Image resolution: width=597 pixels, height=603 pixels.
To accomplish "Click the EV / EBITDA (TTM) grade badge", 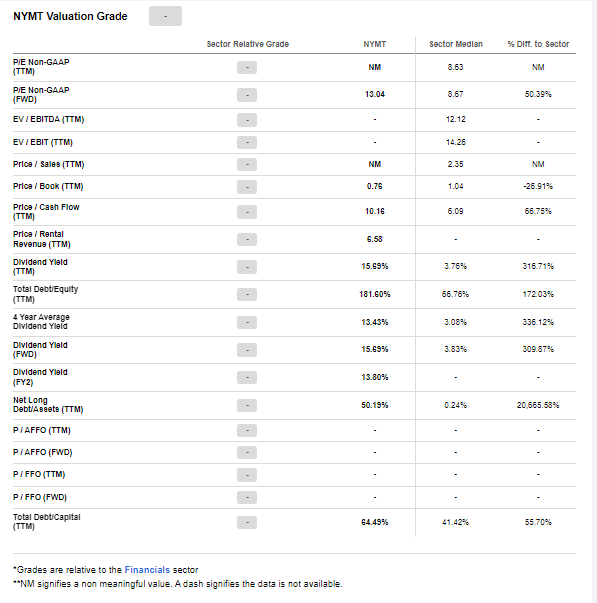I will [x=247, y=120].
